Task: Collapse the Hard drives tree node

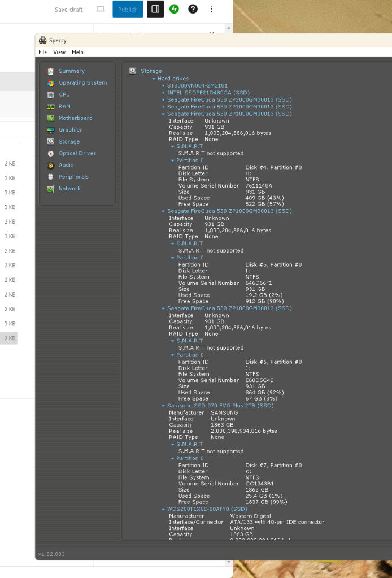Action: [154, 79]
